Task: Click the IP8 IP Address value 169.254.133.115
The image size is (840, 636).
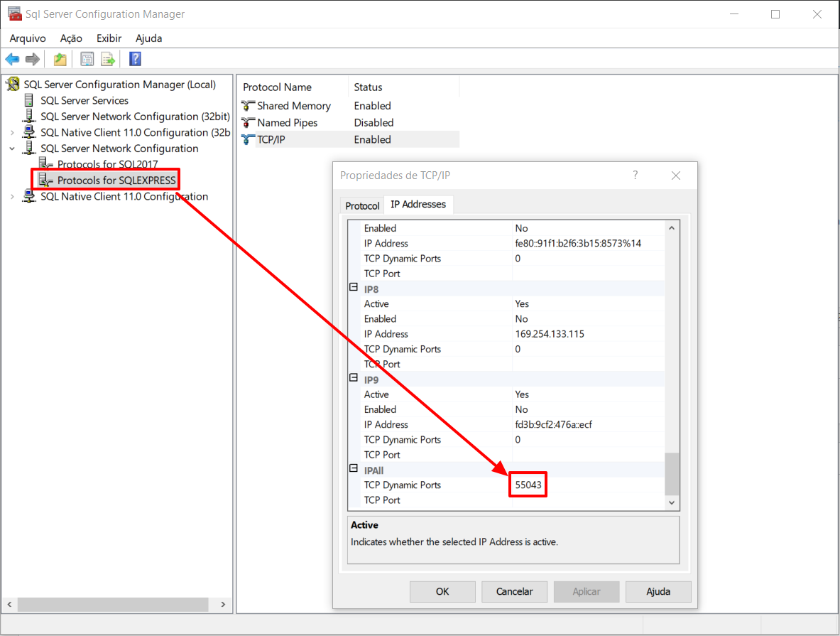Action: (550, 334)
